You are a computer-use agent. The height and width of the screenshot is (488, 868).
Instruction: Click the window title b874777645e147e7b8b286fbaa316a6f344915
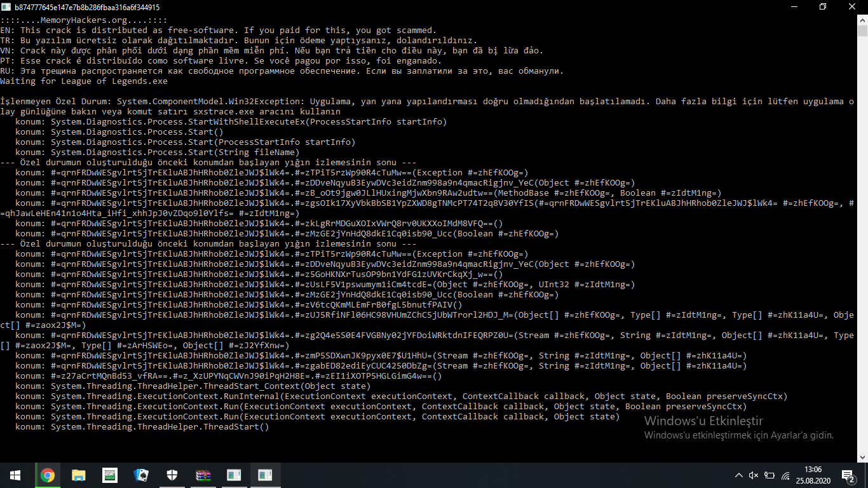click(87, 7)
